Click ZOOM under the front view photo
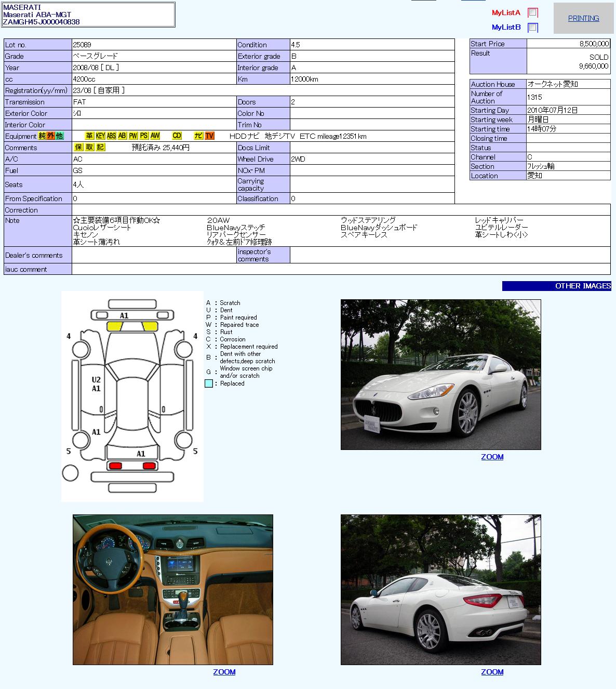Image resolution: width=616 pixels, height=689 pixels. click(492, 457)
